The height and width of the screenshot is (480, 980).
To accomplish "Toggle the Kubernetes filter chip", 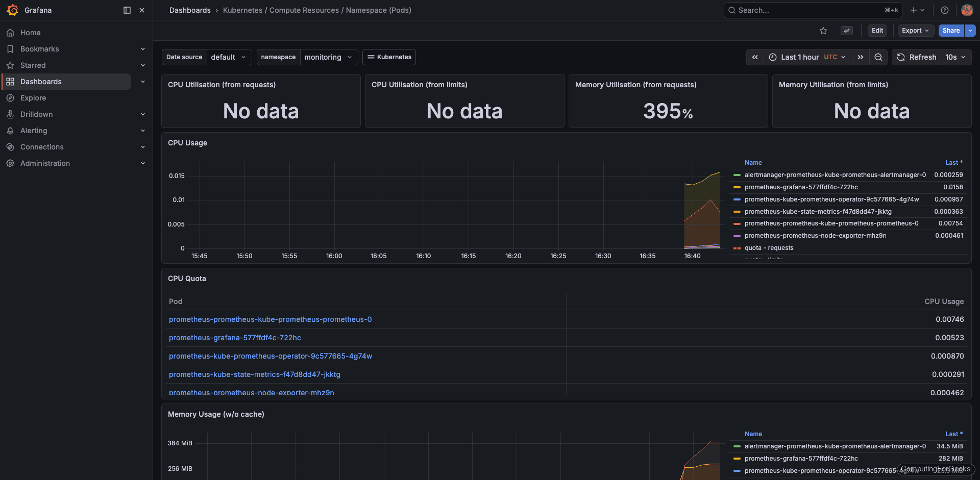I will (x=389, y=57).
